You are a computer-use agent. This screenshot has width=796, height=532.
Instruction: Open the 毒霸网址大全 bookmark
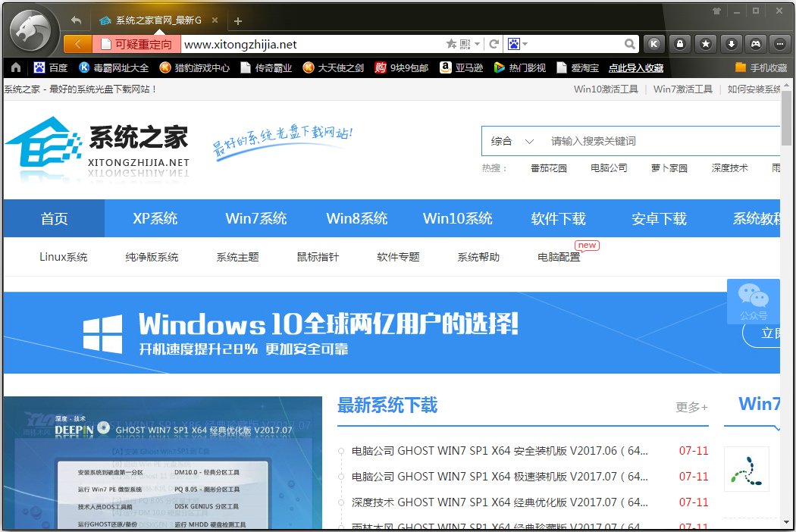pyautogui.click(x=114, y=67)
